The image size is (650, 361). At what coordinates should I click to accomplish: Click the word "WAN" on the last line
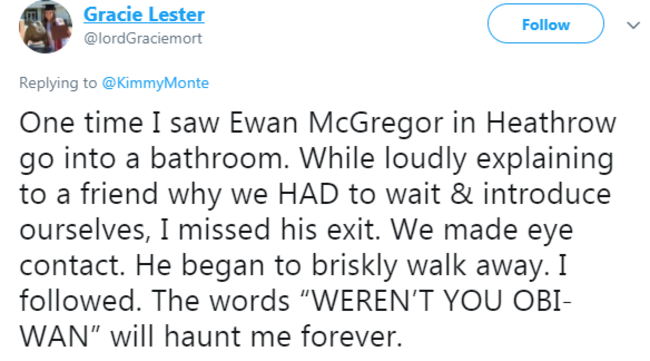(54, 336)
